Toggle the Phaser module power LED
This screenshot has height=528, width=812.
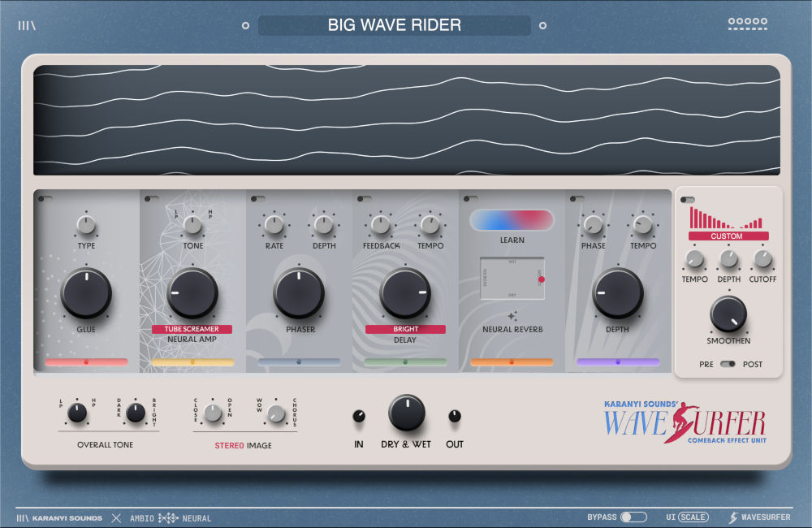pos(253,197)
